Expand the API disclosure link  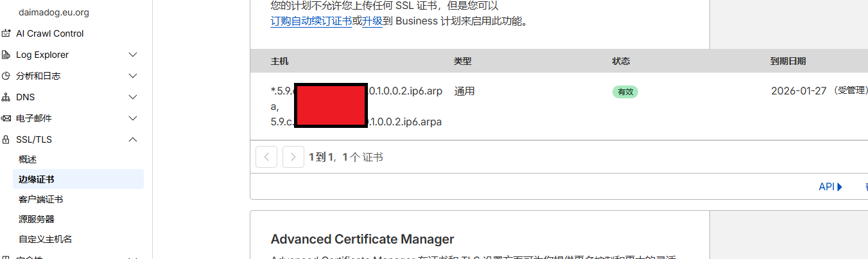pyautogui.click(x=830, y=187)
